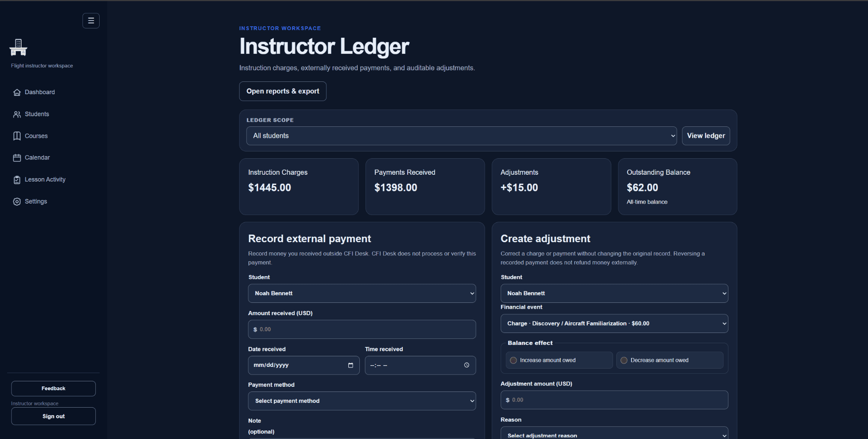868x439 pixels.
Task: Click the Settings gear icon
Action: click(17, 201)
